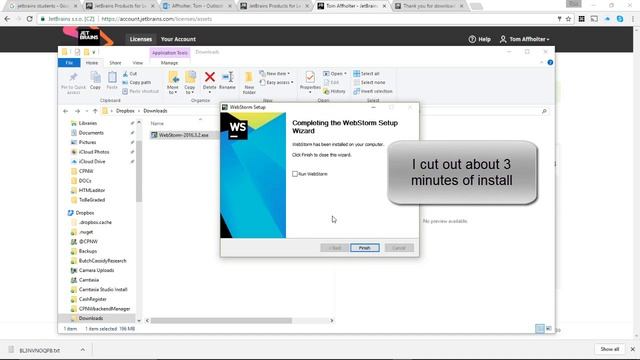The height and width of the screenshot is (360, 640).
Task: Click the Explorer forward arrow
Action: [x=77, y=111]
